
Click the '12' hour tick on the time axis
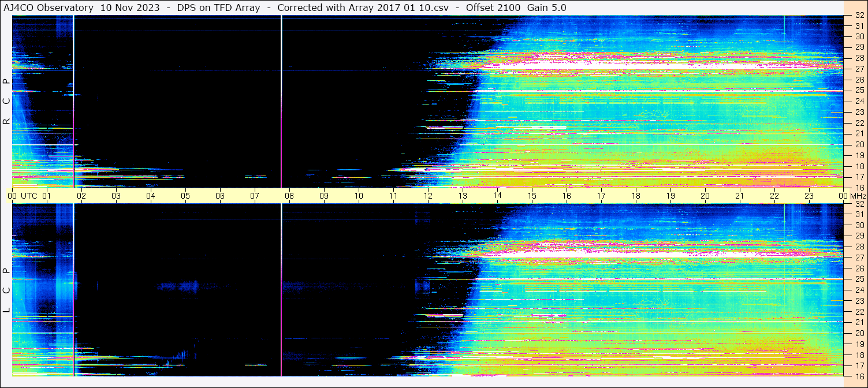point(428,196)
